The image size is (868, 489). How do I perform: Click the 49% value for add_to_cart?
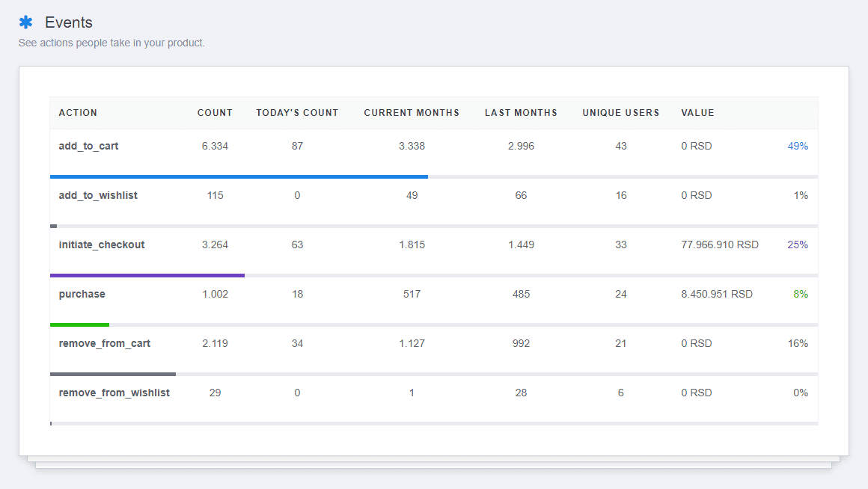(x=798, y=146)
